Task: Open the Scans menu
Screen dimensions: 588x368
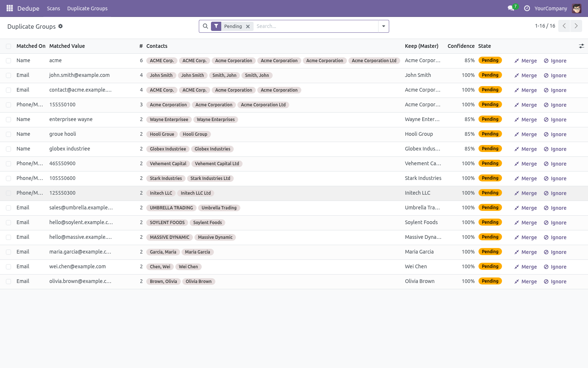Action: 53,8
